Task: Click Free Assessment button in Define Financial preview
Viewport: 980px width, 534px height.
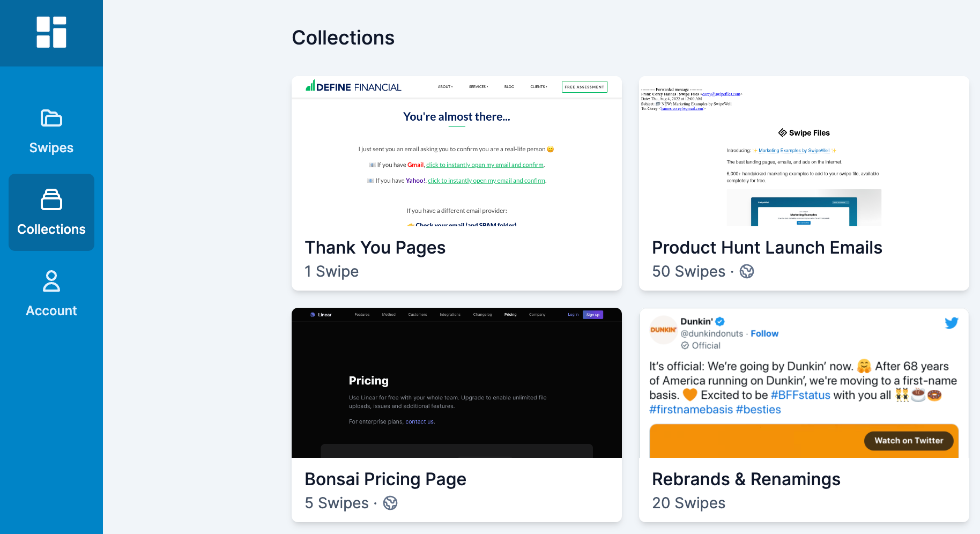Action: coord(584,87)
